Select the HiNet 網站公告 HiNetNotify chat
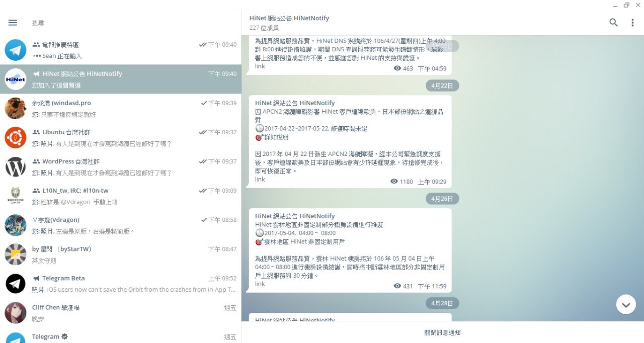This screenshot has height=343, width=644. 121,79
